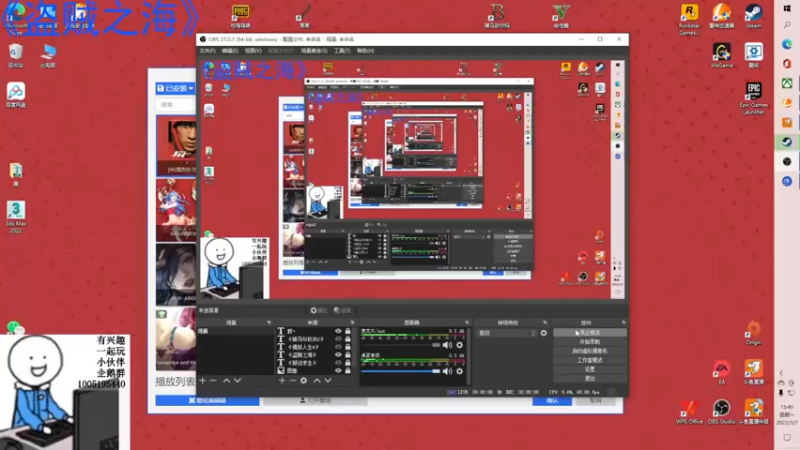Mute the 桌面音频 speaker icon
Screen dimensions: 800x450
(x=447, y=371)
